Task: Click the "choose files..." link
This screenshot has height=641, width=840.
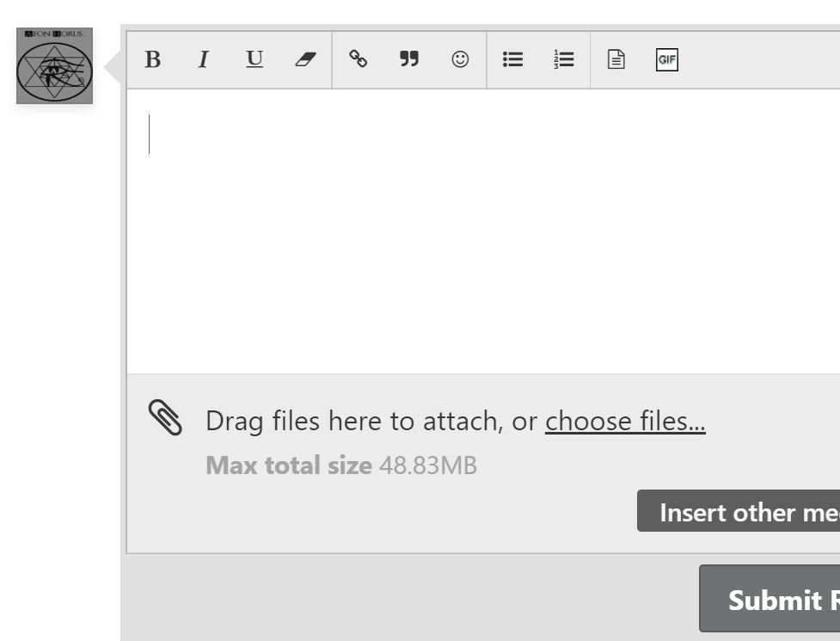Action: click(625, 421)
